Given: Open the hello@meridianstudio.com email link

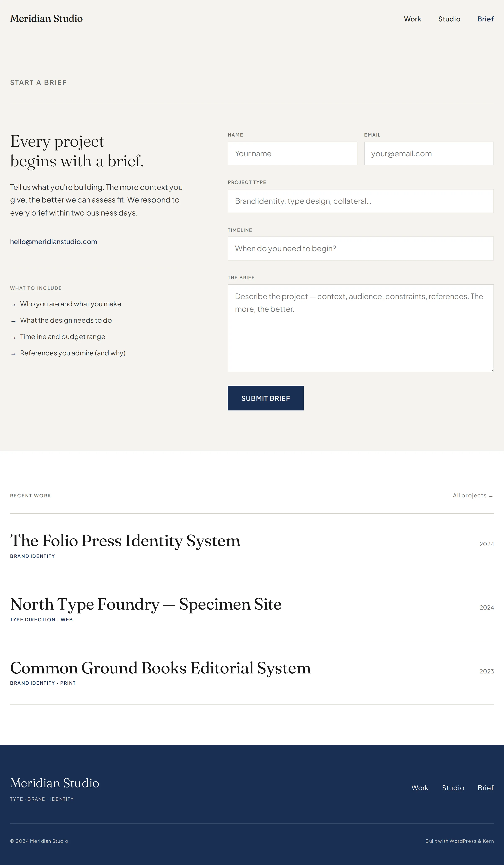Looking at the screenshot, I should (54, 242).
